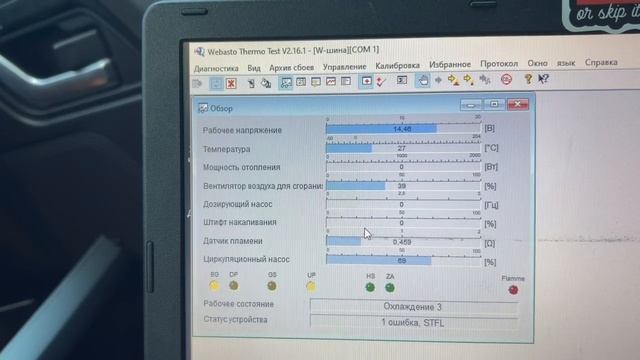Viewport: 640px width, 360px height.
Task: Click the Циркуляционный насос bar showing 69
Action: [403, 261]
